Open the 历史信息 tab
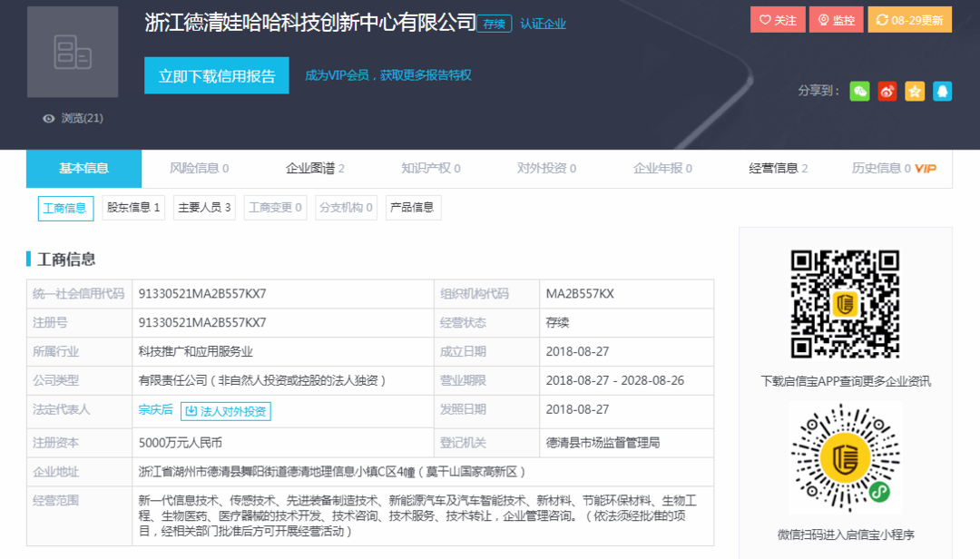The width and height of the screenshot is (980, 559). (881, 168)
